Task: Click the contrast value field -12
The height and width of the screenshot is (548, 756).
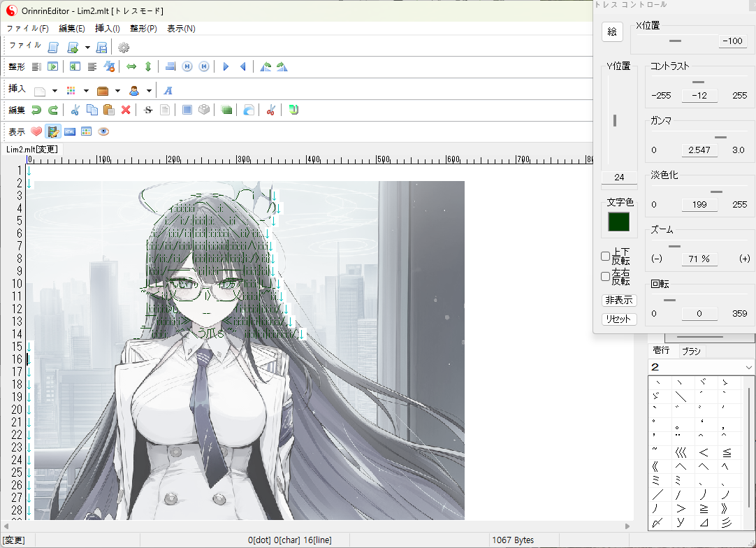Action: coord(699,96)
